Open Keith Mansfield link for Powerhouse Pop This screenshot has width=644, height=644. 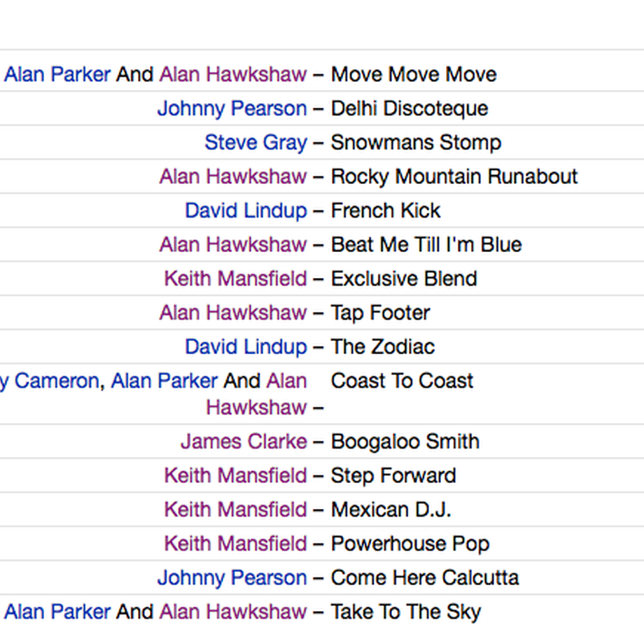[x=236, y=544]
